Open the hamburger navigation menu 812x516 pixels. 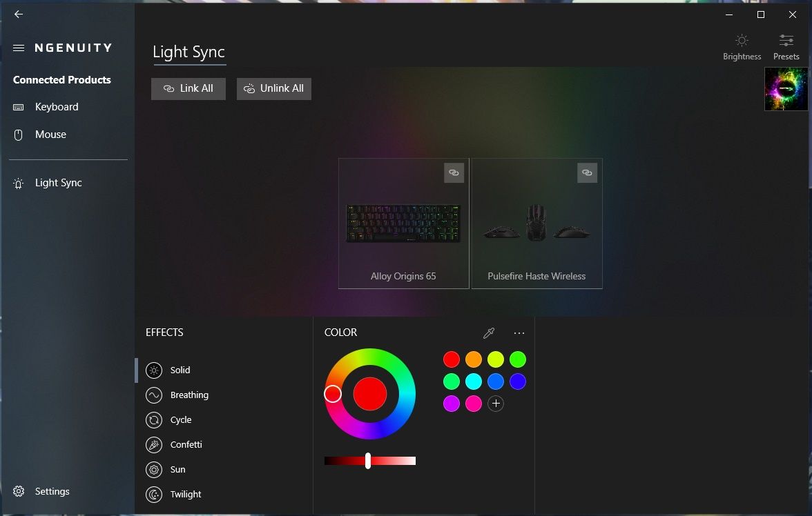(19, 48)
